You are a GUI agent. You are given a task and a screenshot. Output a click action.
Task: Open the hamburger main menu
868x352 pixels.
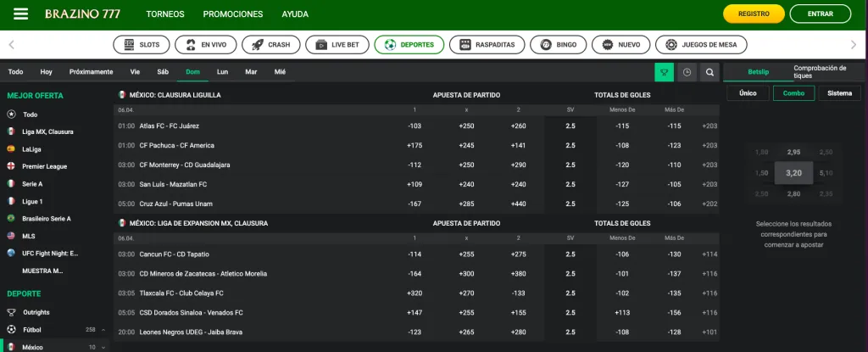20,14
